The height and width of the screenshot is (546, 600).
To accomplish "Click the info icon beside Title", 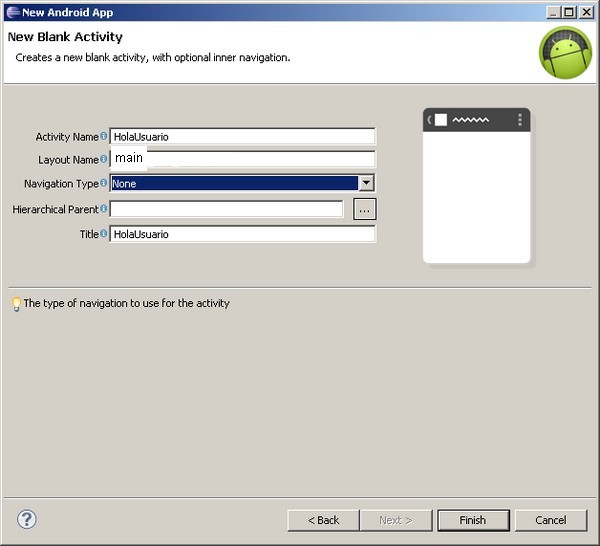I will point(103,233).
